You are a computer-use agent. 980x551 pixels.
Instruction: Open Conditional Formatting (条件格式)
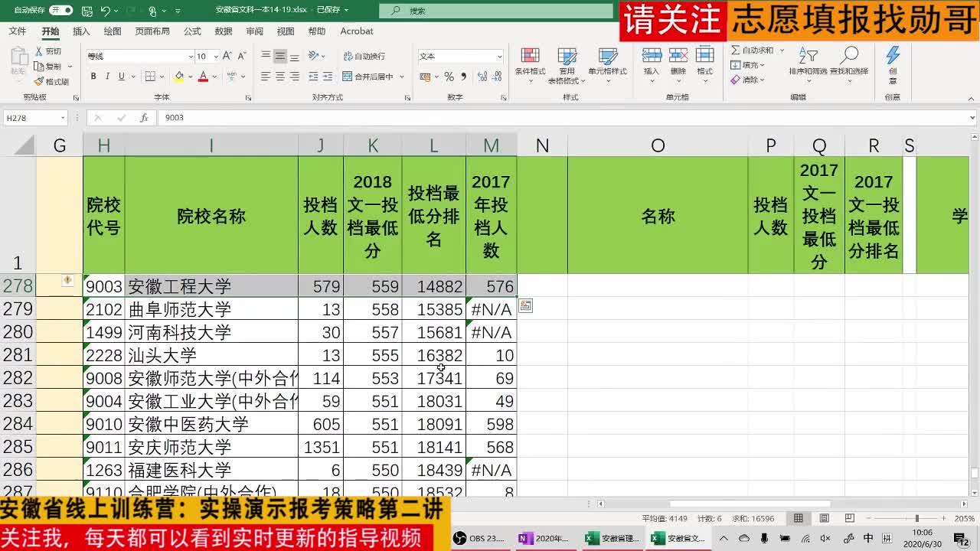[530, 64]
